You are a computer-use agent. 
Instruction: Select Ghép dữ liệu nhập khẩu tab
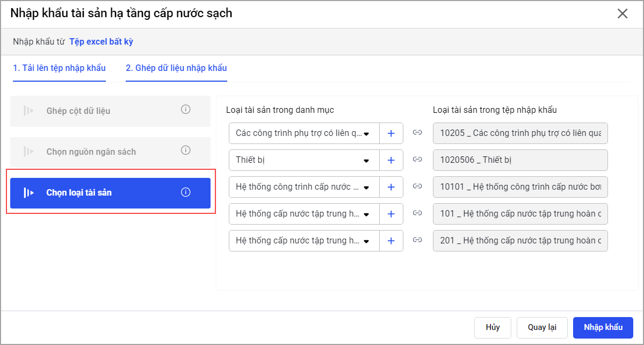coord(176,68)
